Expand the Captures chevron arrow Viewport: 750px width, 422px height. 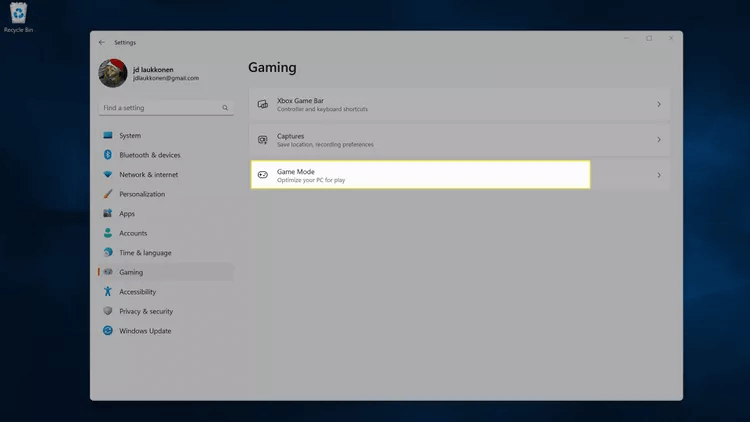point(659,140)
